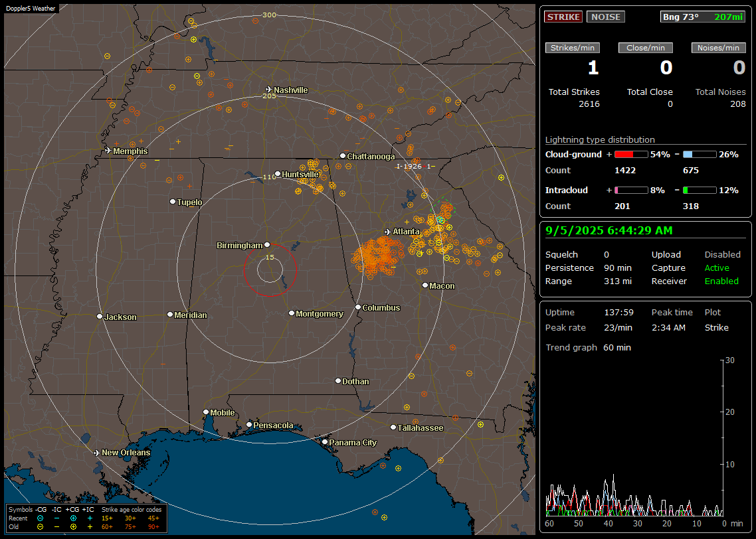756x539 pixels.
Task: Click the Panama City dot marker
Action: (325, 441)
